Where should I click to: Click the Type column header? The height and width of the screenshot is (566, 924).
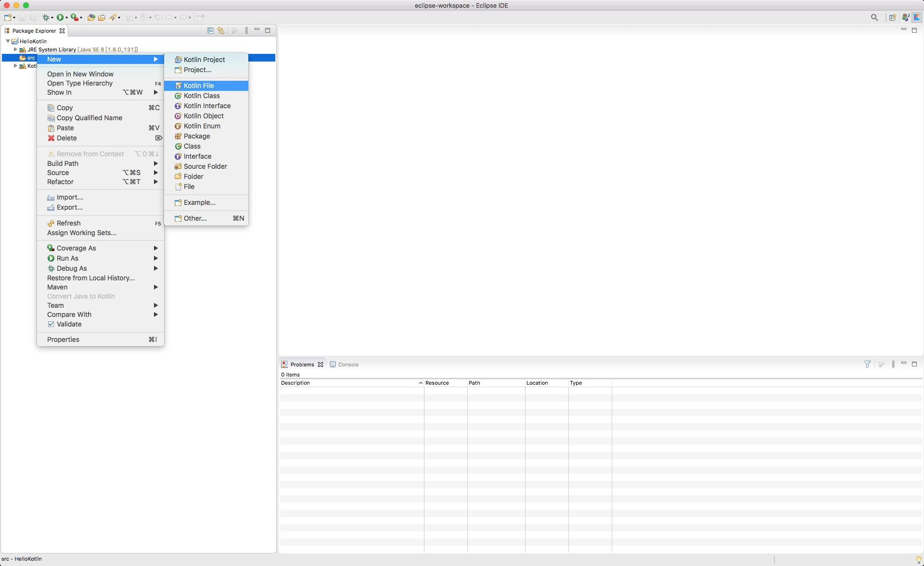coord(590,383)
